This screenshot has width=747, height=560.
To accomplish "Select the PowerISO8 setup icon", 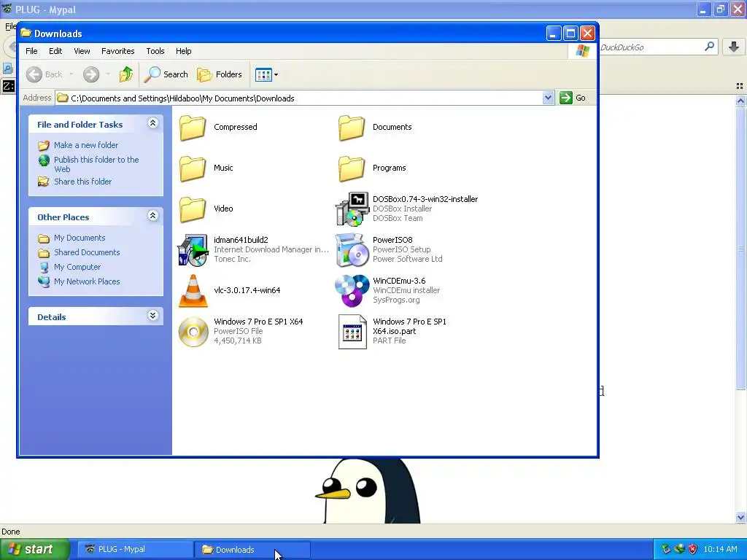I will [x=352, y=250].
